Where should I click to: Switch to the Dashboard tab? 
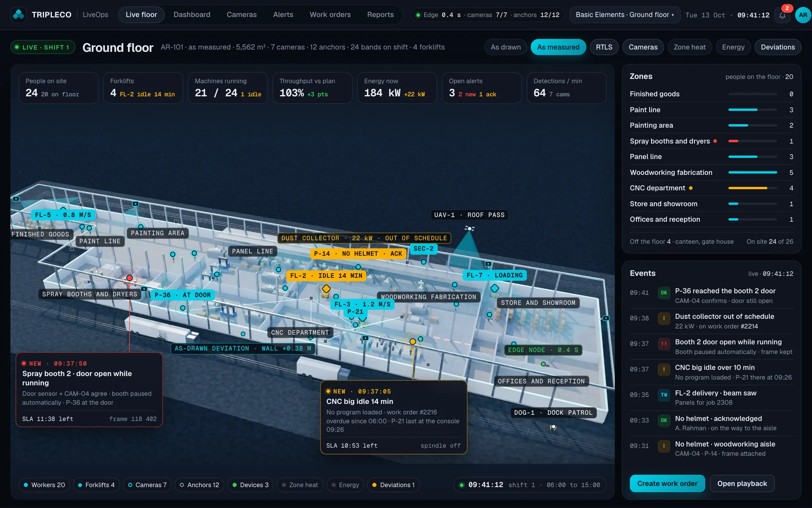(192, 15)
